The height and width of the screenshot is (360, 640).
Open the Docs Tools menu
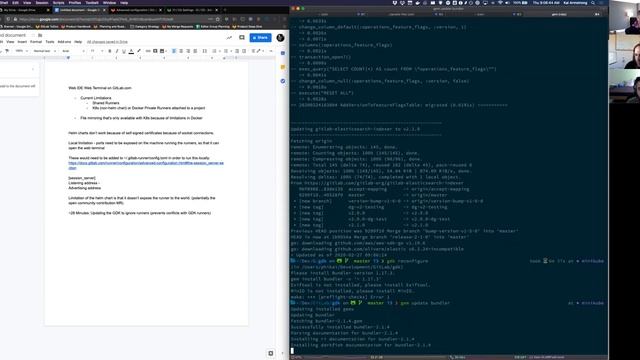tap(50, 42)
